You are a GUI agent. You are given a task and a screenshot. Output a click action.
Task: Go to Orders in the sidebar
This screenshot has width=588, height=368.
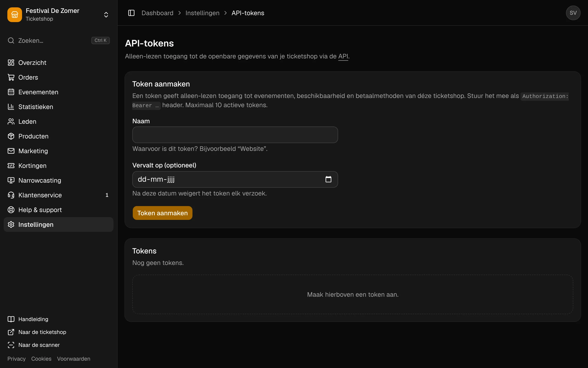pyautogui.click(x=59, y=78)
